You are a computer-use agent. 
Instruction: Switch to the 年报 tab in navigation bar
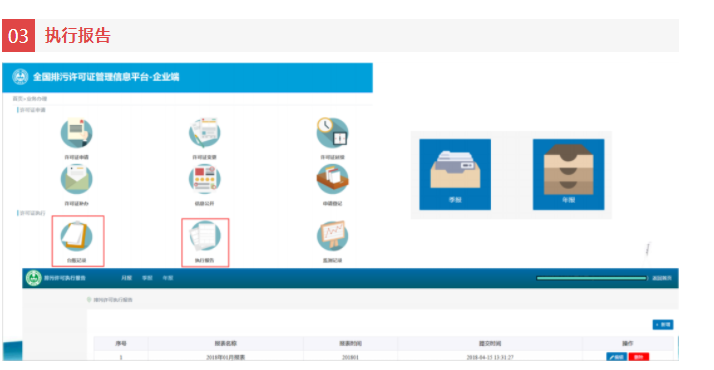tap(168, 278)
